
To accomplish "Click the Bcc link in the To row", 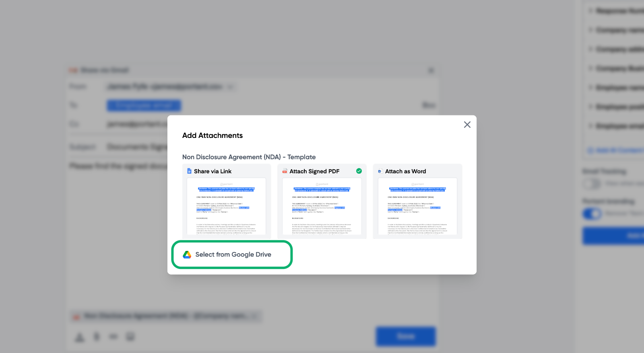I will click(x=428, y=105).
